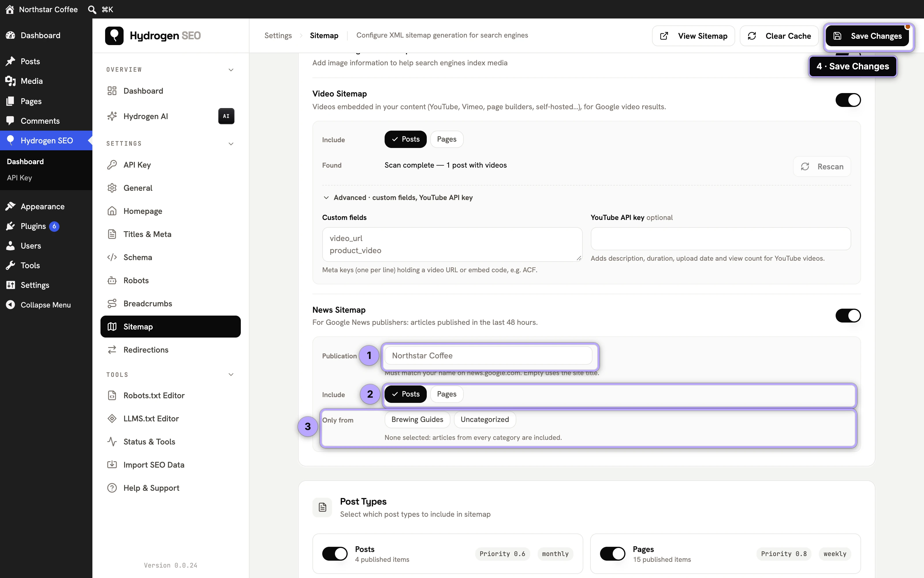924x578 pixels.
Task: Click the Help & Support question icon
Action: [x=112, y=488]
